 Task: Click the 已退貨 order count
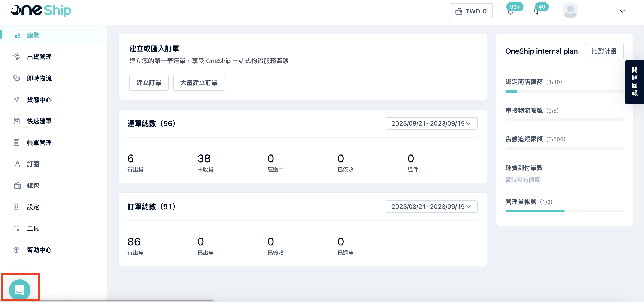tap(345, 246)
